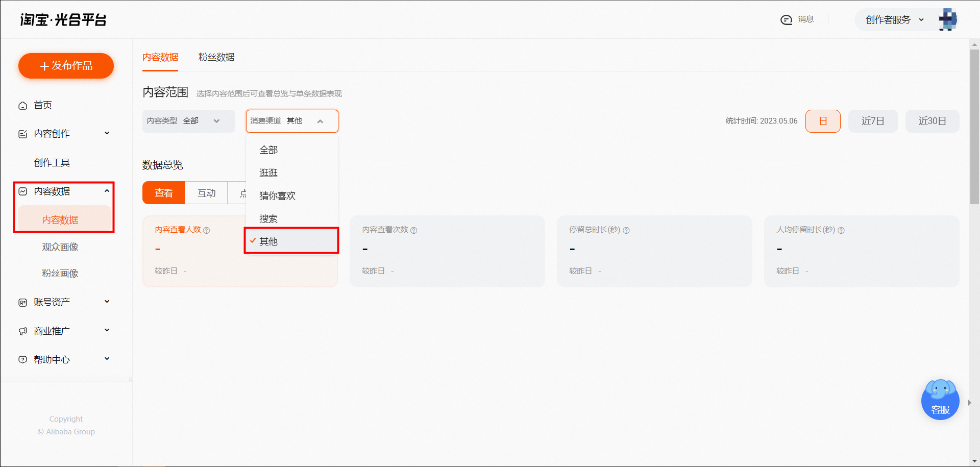Click the scrollbar up arrow

(974, 44)
